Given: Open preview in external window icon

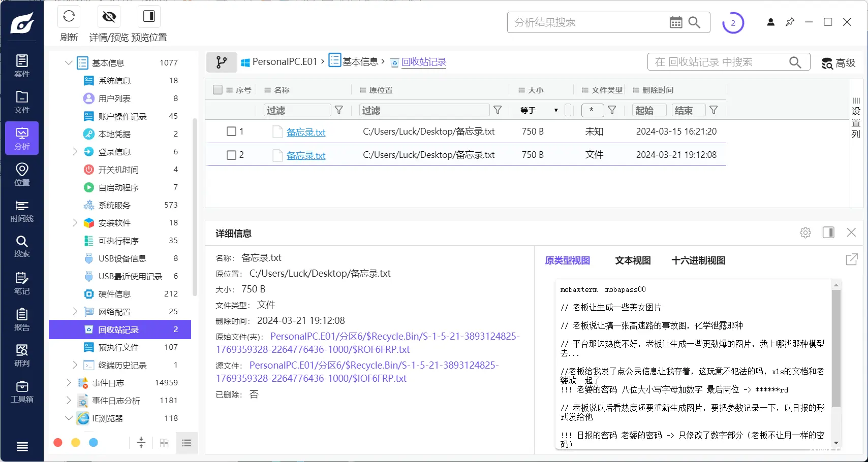Looking at the screenshot, I should (852, 260).
